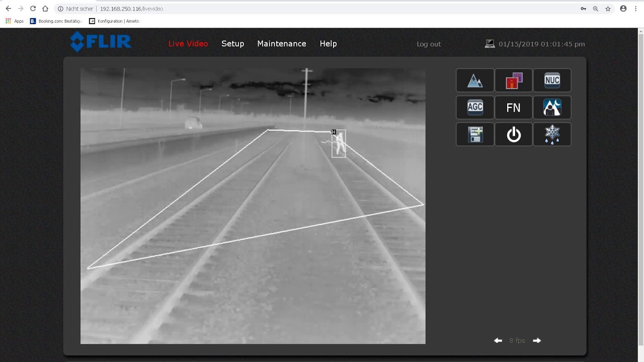Viewport: 644px width, 362px height.
Task: Open the Live Video tab
Action: [188, 44]
